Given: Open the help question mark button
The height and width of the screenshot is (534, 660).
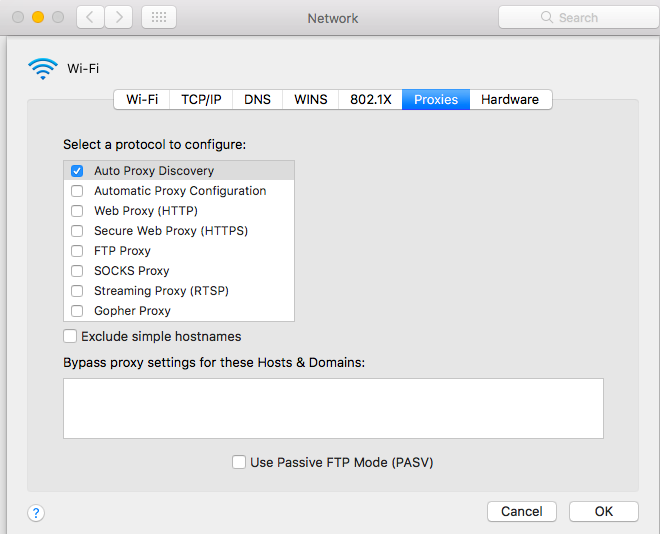Looking at the screenshot, I should (36, 513).
